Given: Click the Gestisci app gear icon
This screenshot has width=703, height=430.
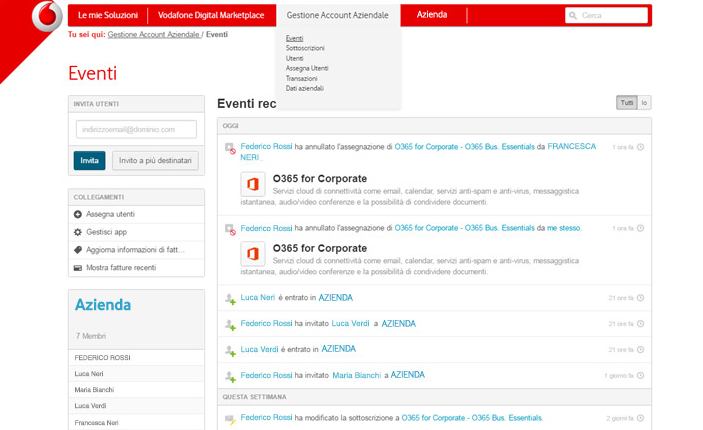Looking at the screenshot, I should point(78,232).
